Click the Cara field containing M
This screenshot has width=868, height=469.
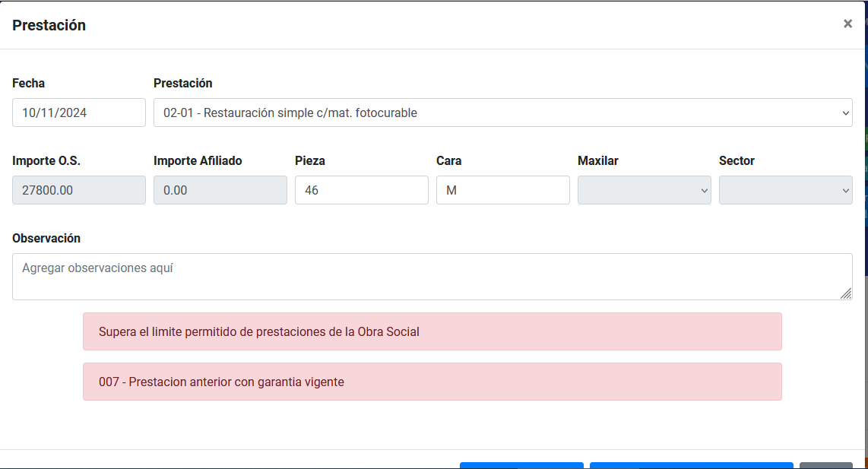[x=502, y=190]
